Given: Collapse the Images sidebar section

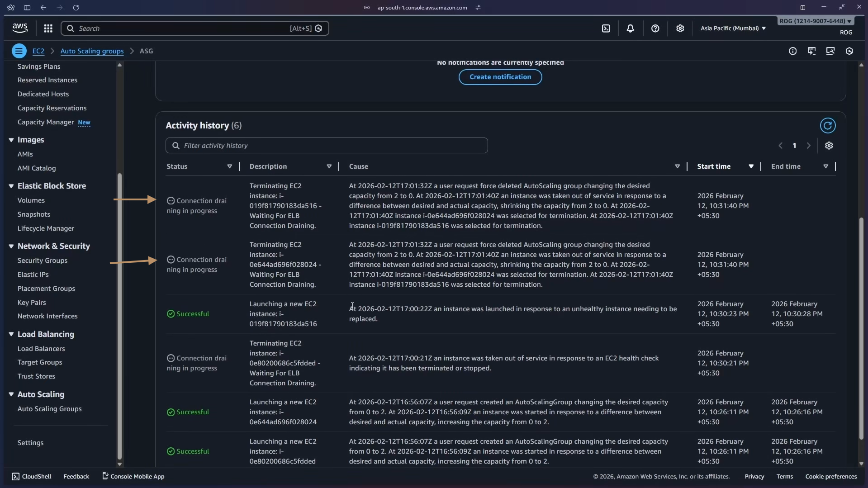Looking at the screenshot, I should point(11,140).
